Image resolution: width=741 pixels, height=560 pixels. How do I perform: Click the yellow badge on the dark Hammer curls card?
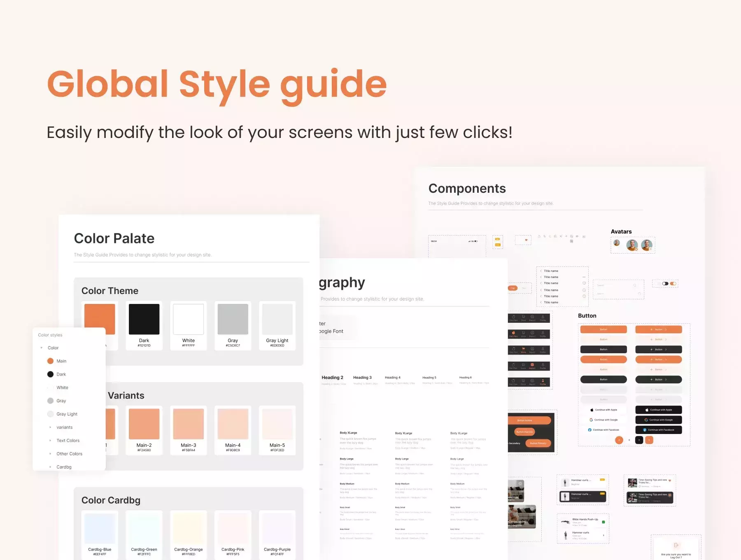point(602,494)
